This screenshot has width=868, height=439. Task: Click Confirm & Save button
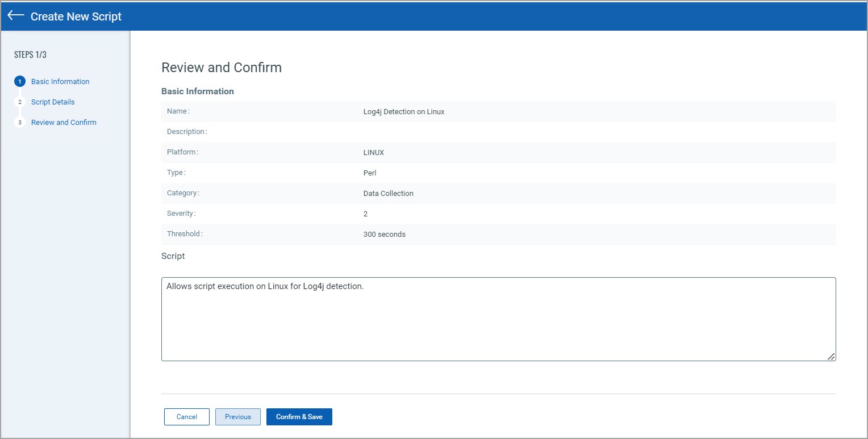299,417
